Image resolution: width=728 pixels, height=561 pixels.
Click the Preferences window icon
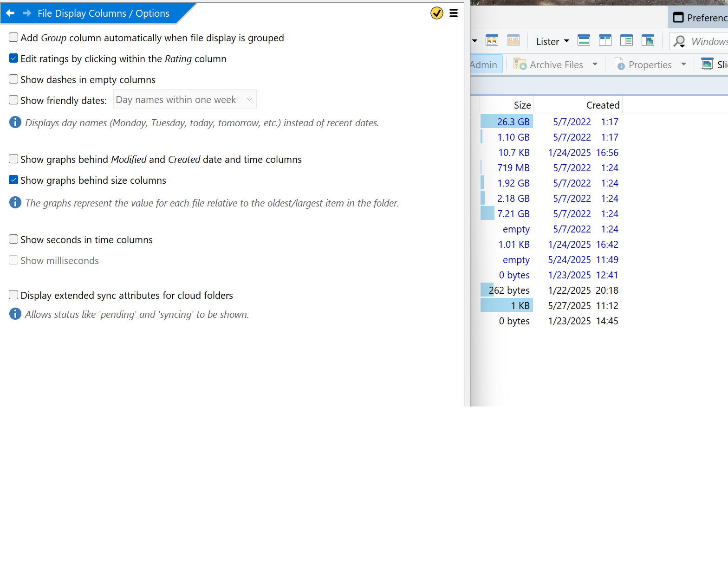click(678, 18)
